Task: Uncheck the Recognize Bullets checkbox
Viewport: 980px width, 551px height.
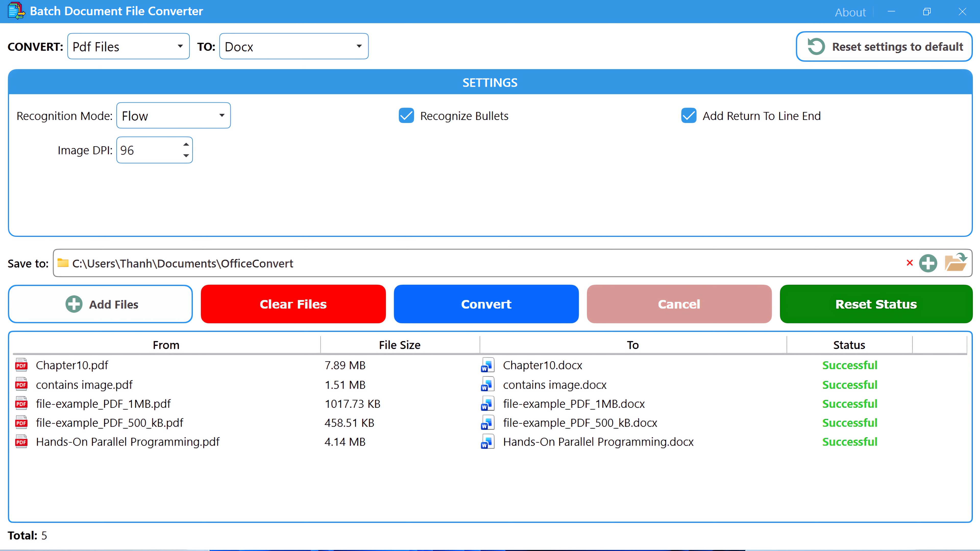Action: 406,116
